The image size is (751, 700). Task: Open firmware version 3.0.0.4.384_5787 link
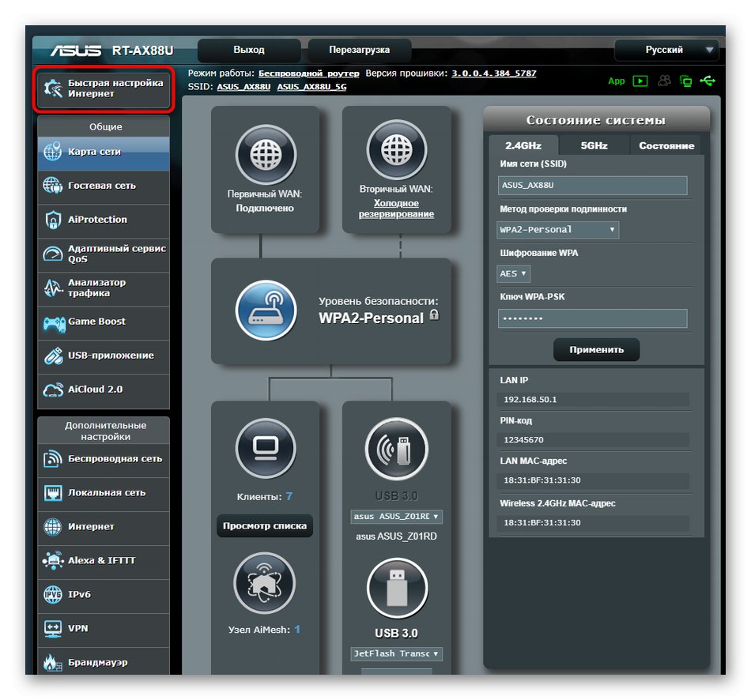click(x=494, y=73)
